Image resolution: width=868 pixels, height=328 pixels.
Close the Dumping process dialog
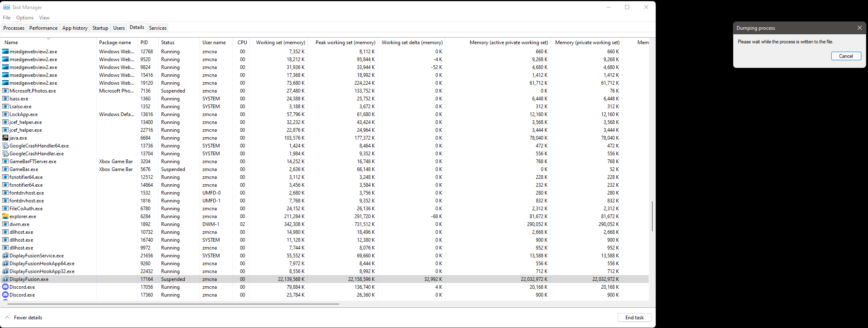click(x=859, y=28)
